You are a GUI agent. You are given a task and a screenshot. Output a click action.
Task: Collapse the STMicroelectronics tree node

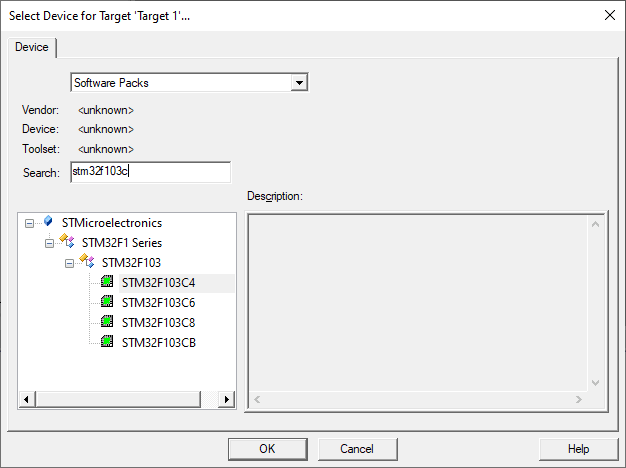(x=29, y=223)
